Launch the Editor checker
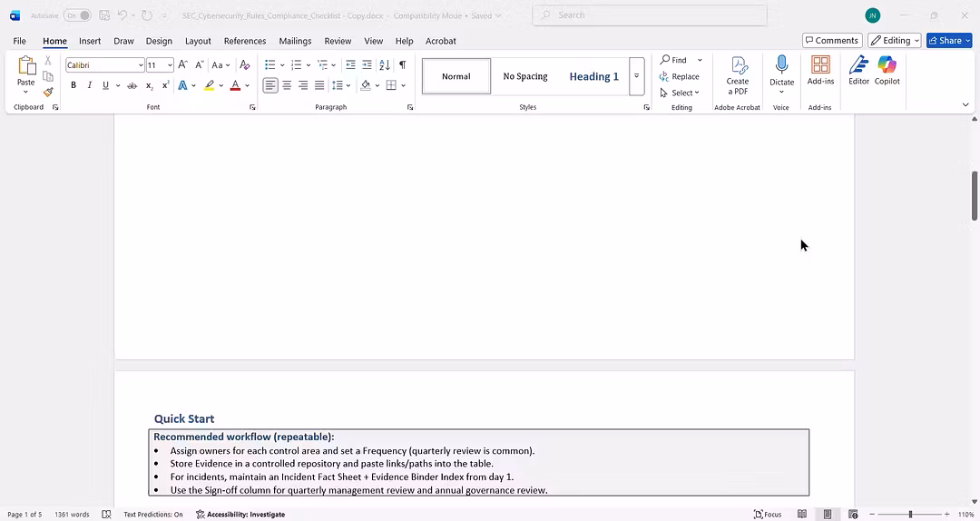 (x=858, y=70)
